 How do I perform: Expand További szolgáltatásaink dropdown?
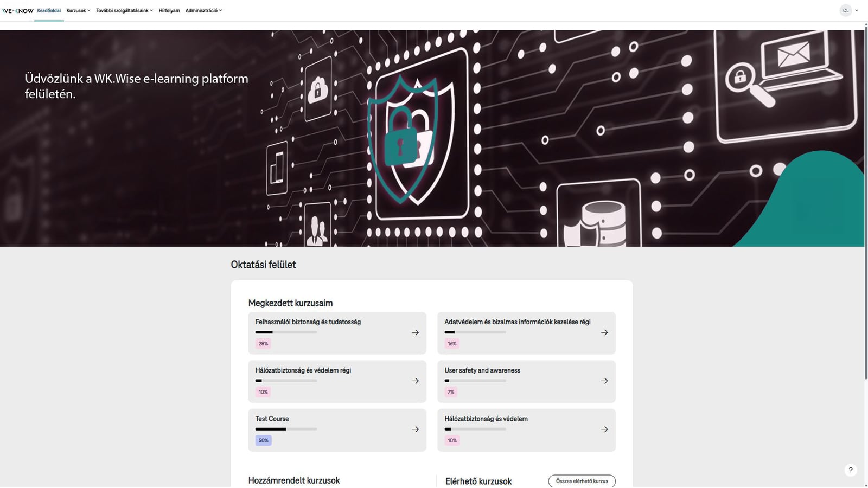(124, 11)
